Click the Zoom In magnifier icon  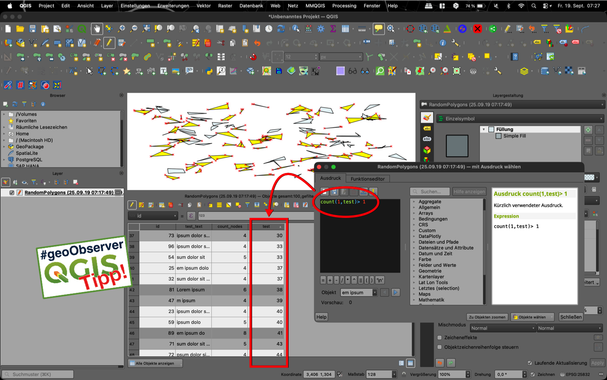122,29
